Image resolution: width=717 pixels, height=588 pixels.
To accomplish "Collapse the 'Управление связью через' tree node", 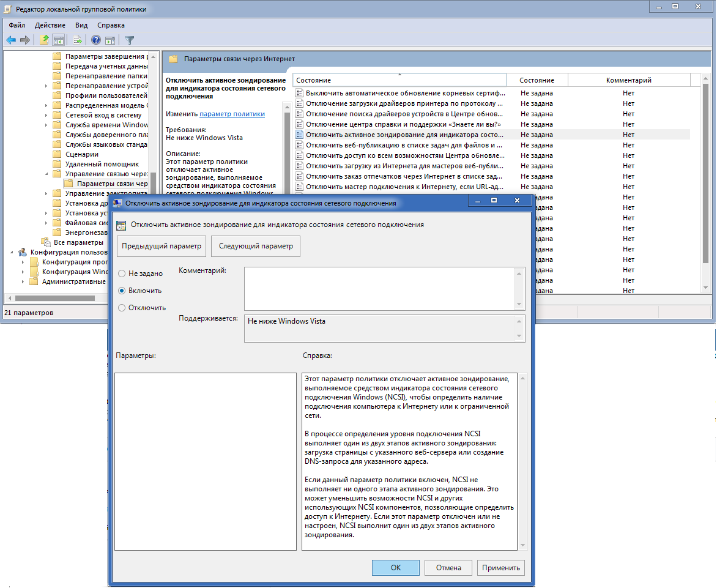I will tap(46, 174).
